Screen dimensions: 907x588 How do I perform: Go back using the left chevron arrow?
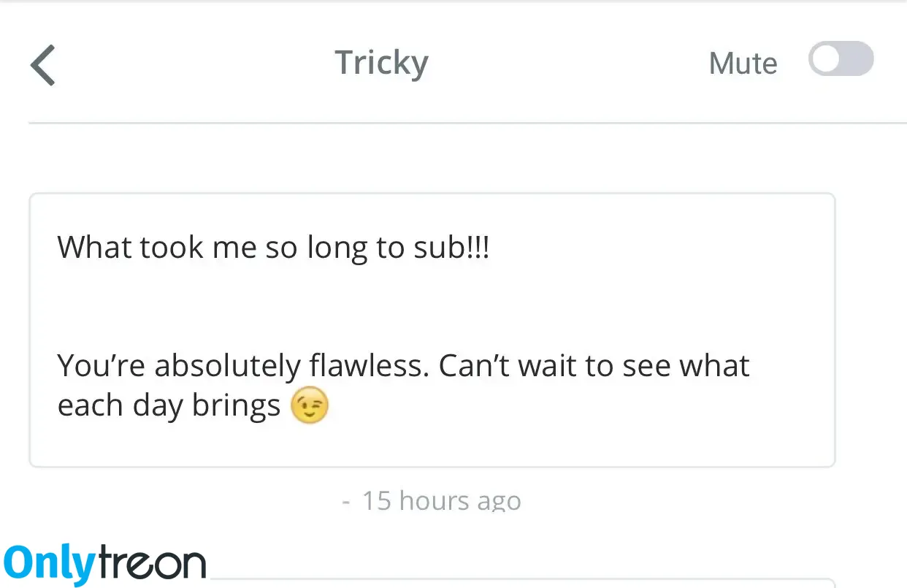43,64
